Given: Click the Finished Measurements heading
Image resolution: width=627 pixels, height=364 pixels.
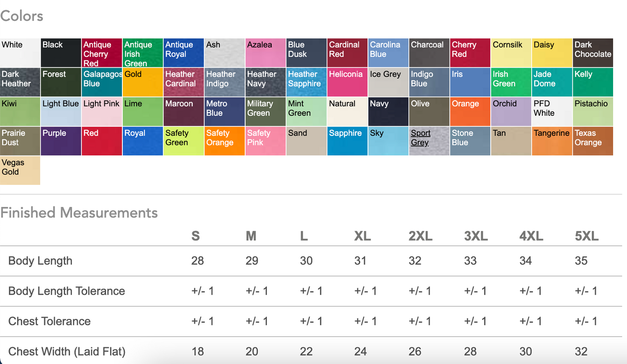Looking at the screenshot, I should tap(79, 213).
